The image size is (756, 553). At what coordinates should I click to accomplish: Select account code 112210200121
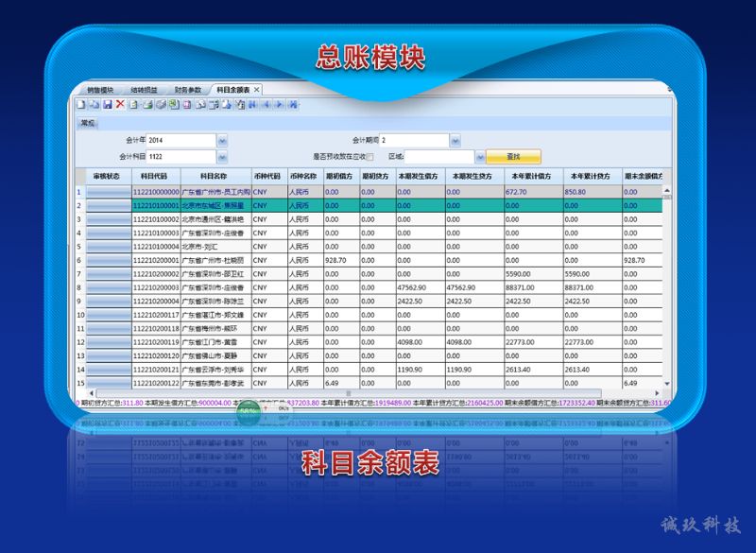(156, 370)
